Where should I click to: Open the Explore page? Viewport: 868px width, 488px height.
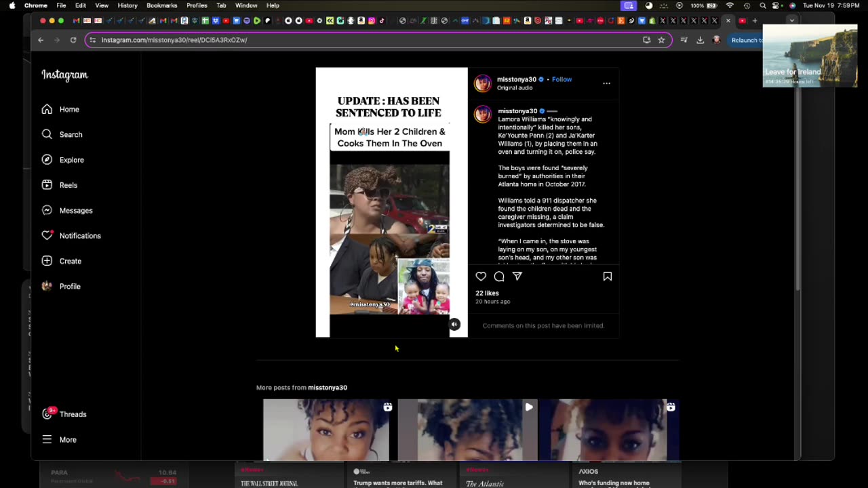pos(62,160)
